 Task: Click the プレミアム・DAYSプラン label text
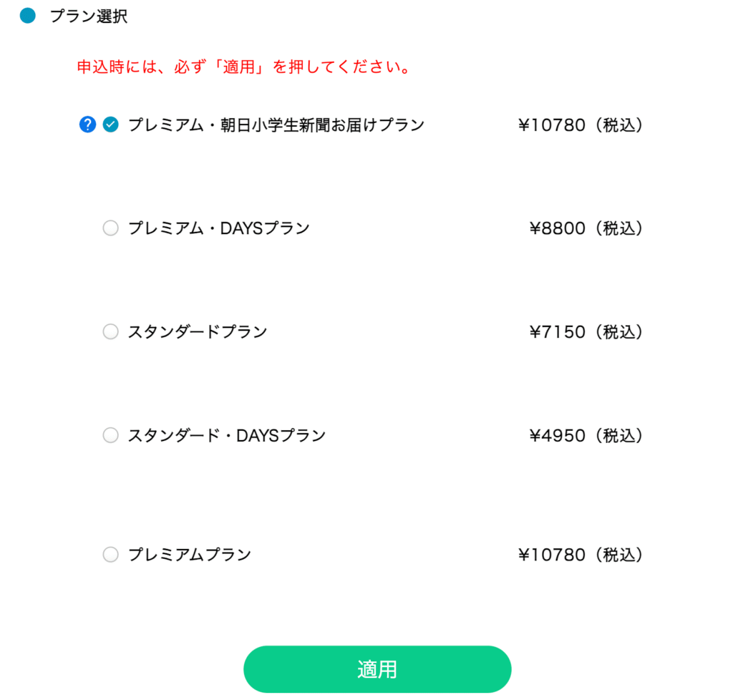coord(218,228)
